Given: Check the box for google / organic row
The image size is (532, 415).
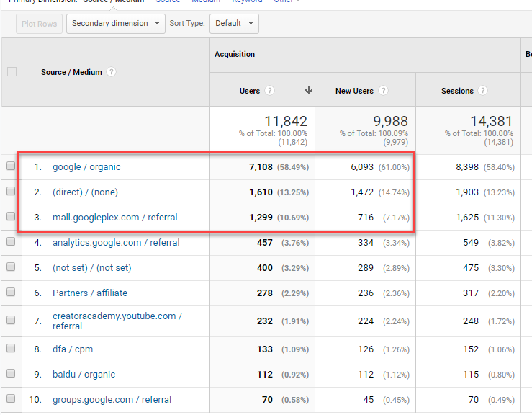Looking at the screenshot, I should (x=11, y=166).
